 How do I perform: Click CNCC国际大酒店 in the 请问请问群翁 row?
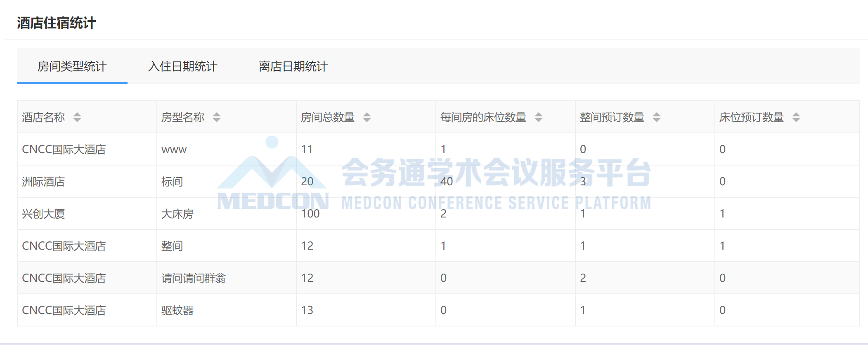[x=64, y=278]
